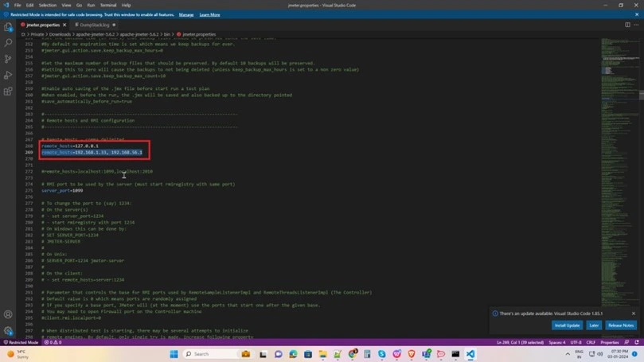Open the Manage gear in activity bar
Image resolution: width=644 pixels, height=362 pixels.
8,330
